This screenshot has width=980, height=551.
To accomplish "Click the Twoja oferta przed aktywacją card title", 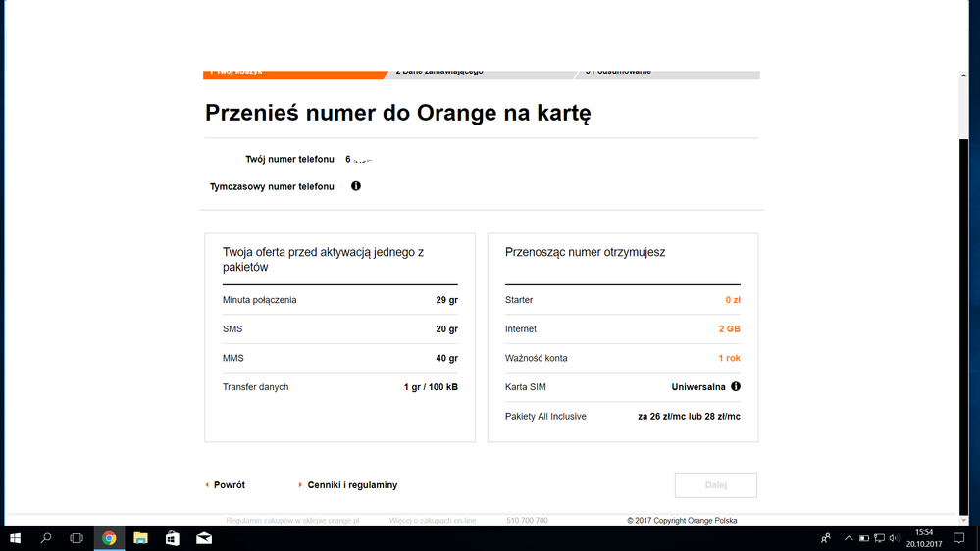I will [323, 259].
